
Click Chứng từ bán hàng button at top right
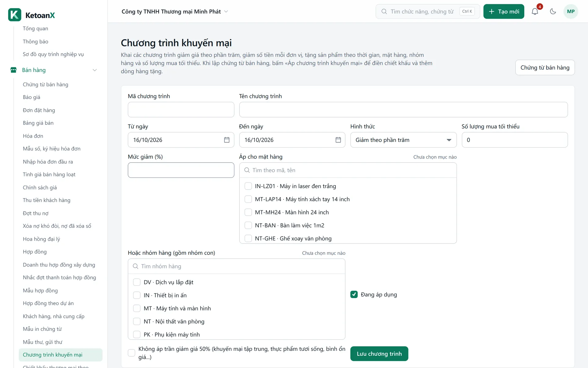(545, 67)
